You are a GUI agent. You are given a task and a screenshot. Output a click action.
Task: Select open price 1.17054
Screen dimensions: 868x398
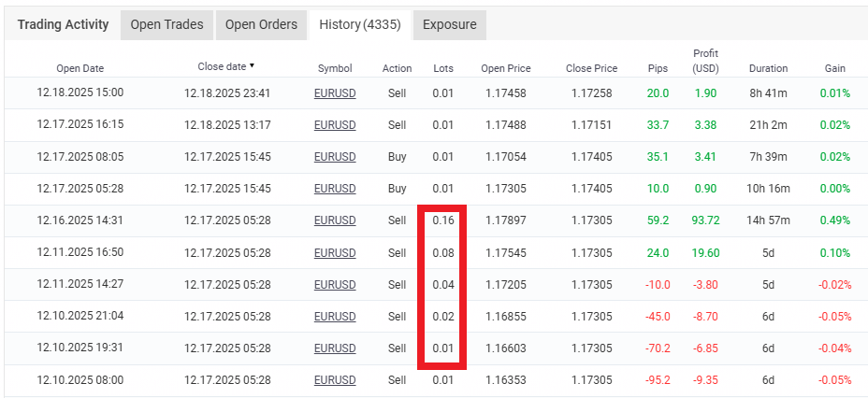tap(506, 157)
